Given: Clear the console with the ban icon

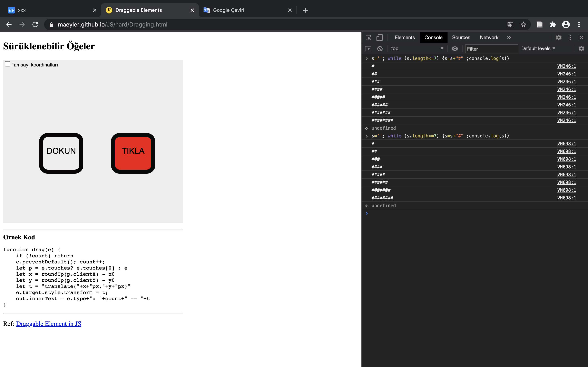Looking at the screenshot, I should click(380, 49).
